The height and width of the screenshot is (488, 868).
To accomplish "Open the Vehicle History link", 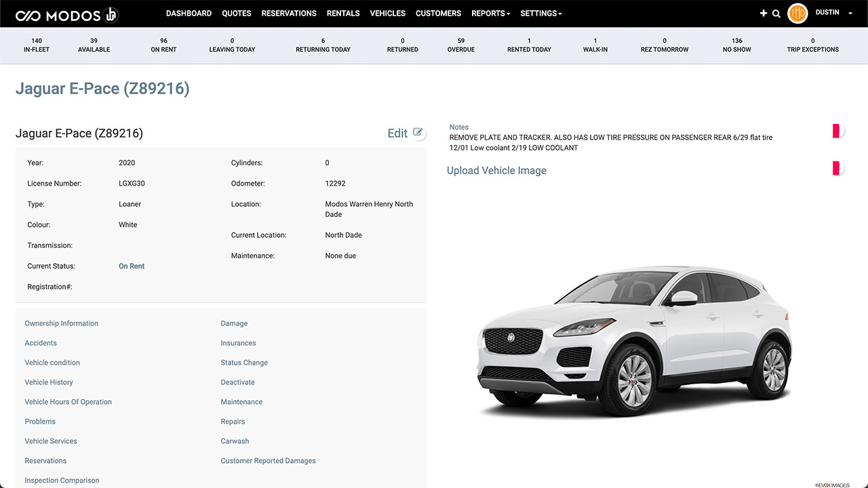I will click(x=49, y=382).
